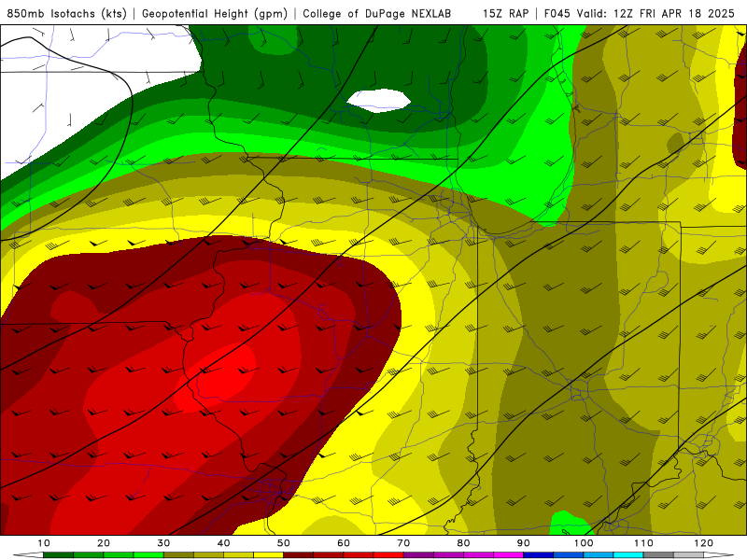Click the bright magenta swatch left of 90
The width and height of the screenshot is (747, 560).
click(508, 555)
